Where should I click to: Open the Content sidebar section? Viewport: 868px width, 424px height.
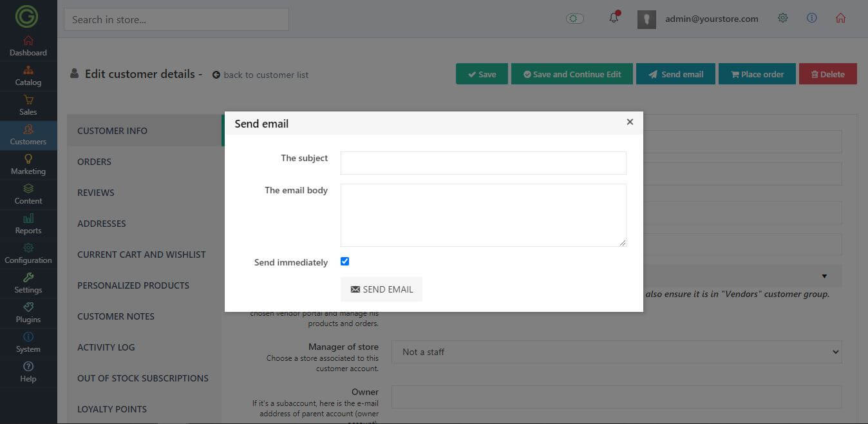pyautogui.click(x=28, y=195)
